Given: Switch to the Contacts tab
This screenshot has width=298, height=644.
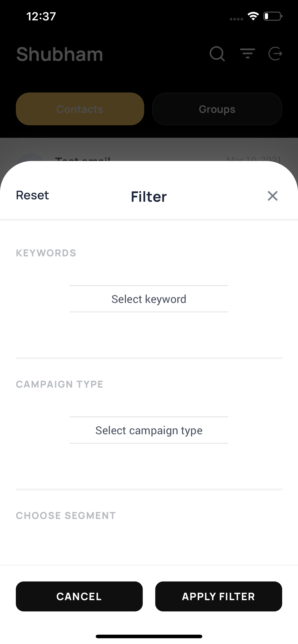Looking at the screenshot, I should tap(80, 109).
